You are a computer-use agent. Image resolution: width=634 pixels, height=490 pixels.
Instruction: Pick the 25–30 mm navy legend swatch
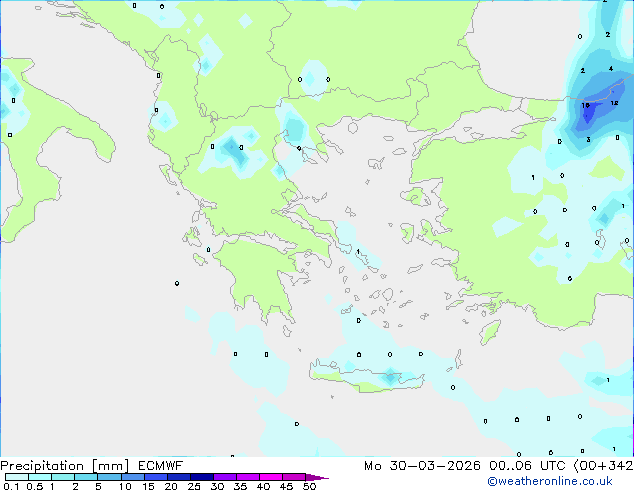[202, 477]
